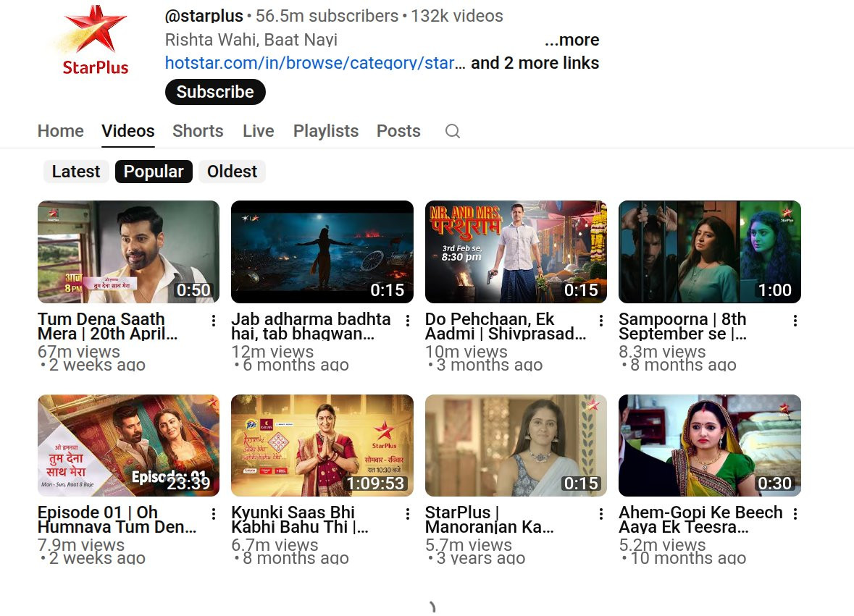Play the Ahem-Gopi 0:30 video thumbnail
The height and width of the screenshot is (616, 854).
710,445
